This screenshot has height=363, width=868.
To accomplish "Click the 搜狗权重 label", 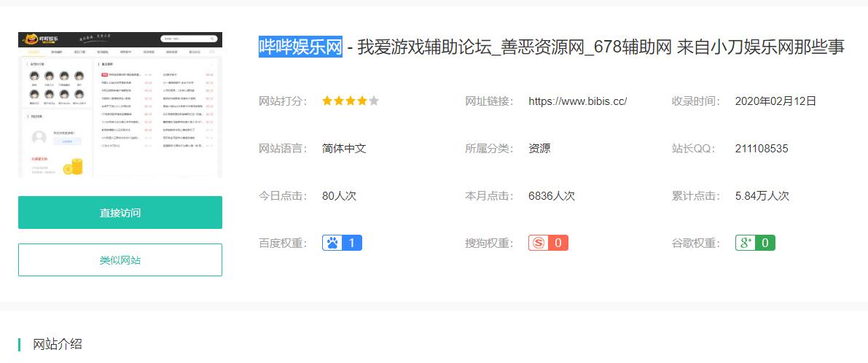I will point(489,243).
